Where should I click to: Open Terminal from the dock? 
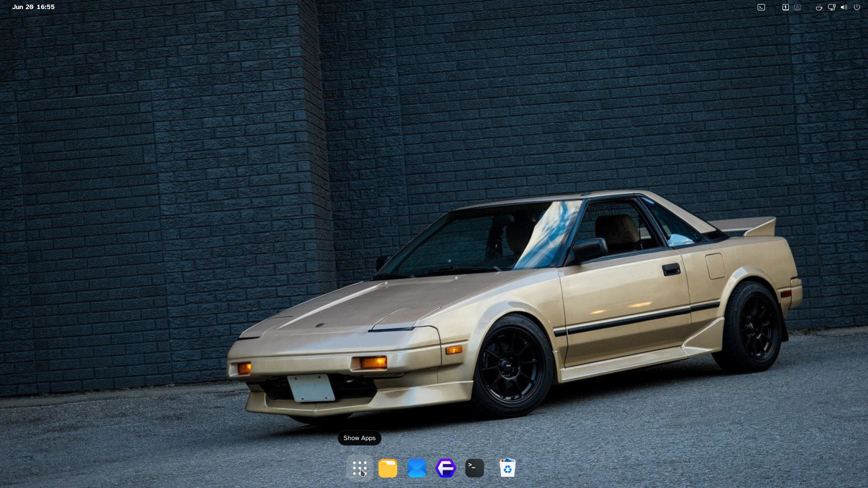pyautogui.click(x=474, y=468)
